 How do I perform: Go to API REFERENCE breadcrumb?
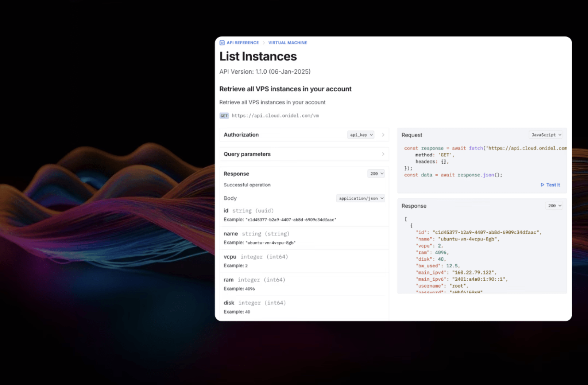pos(243,43)
